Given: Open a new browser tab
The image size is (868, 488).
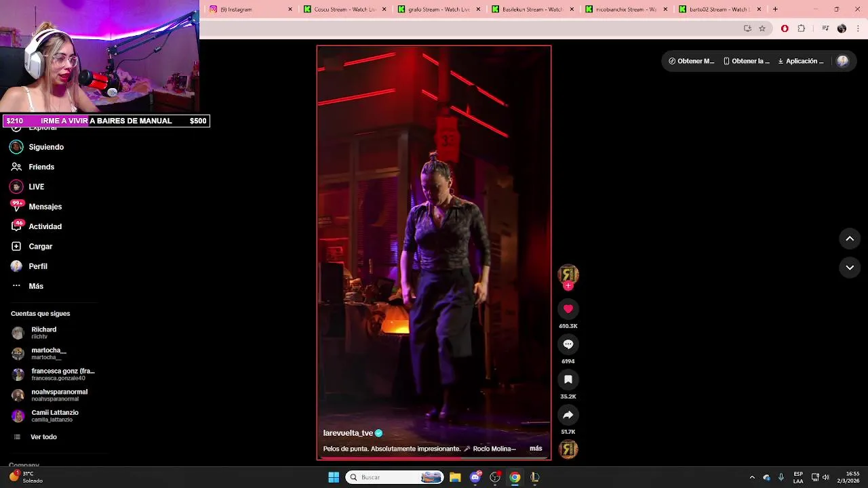Looking at the screenshot, I should pyautogui.click(x=775, y=9).
